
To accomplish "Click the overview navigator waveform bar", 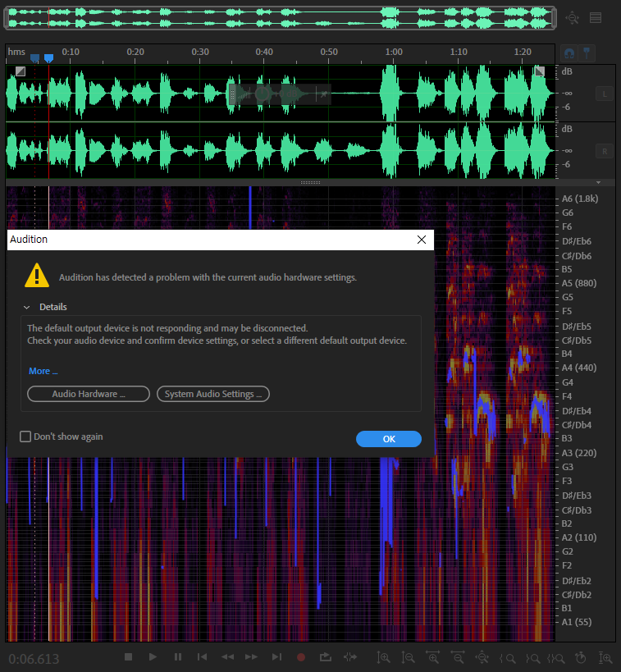I will 281,18.
